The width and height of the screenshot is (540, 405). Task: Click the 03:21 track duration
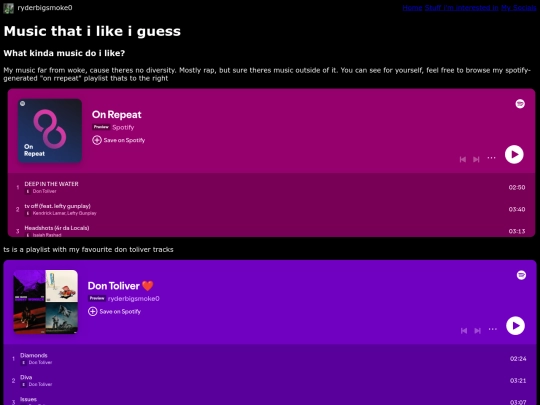518,381
